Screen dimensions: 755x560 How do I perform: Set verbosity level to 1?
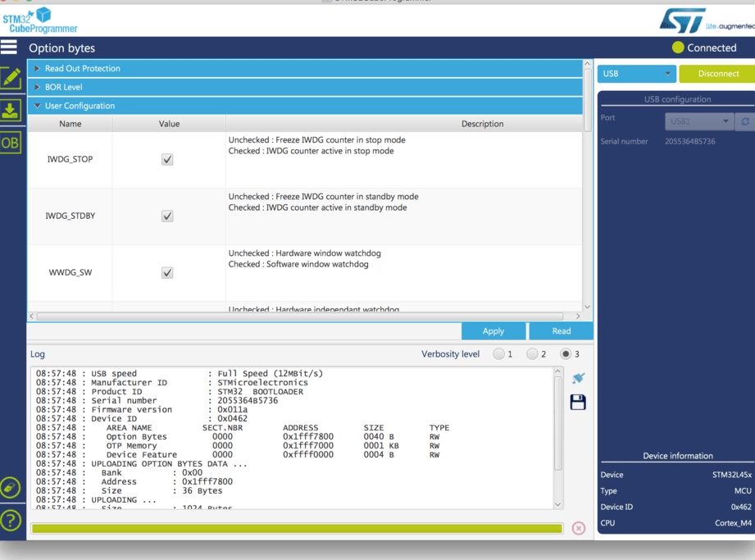click(x=499, y=354)
